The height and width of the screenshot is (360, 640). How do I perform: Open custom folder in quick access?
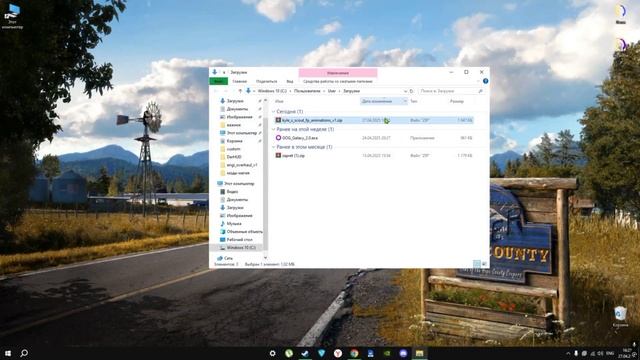(x=233, y=149)
